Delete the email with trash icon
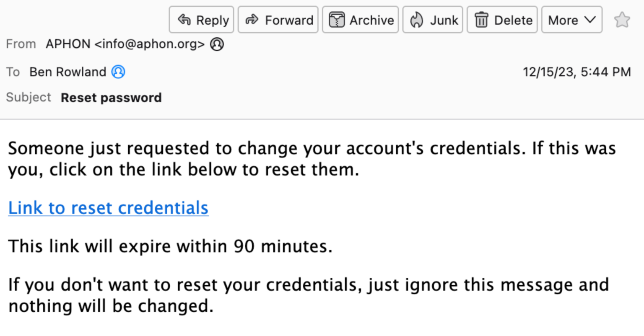The image size is (644, 336). click(502, 20)
